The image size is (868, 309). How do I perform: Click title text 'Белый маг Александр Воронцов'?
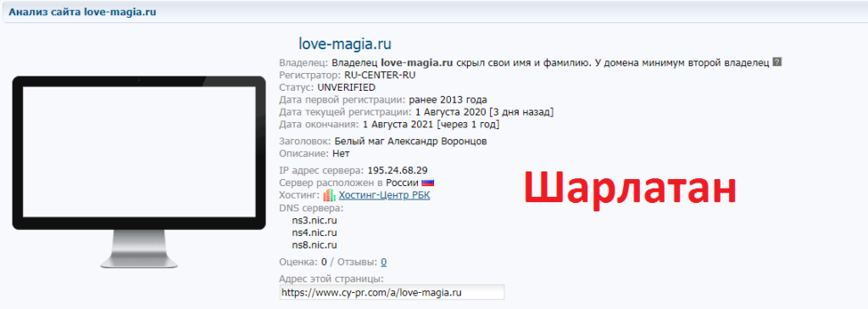pos(411,141)
